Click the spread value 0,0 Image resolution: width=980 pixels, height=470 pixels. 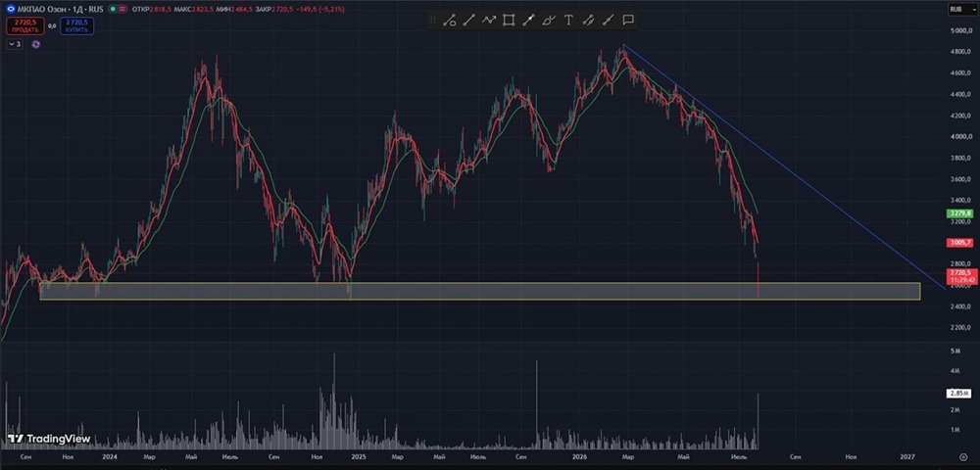coord(52,25)
